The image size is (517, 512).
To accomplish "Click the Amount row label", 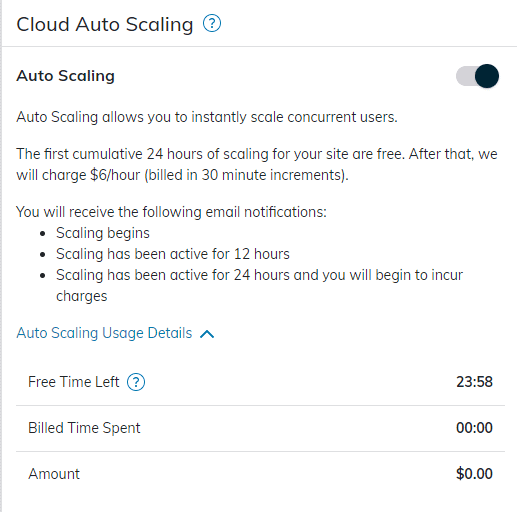I will [54, 474].
